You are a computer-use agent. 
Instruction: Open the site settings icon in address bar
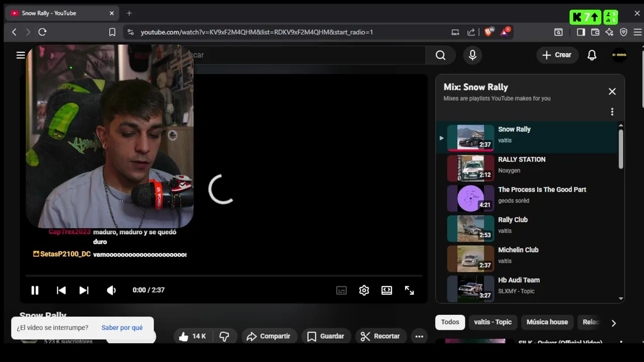[x=130, y=32]
